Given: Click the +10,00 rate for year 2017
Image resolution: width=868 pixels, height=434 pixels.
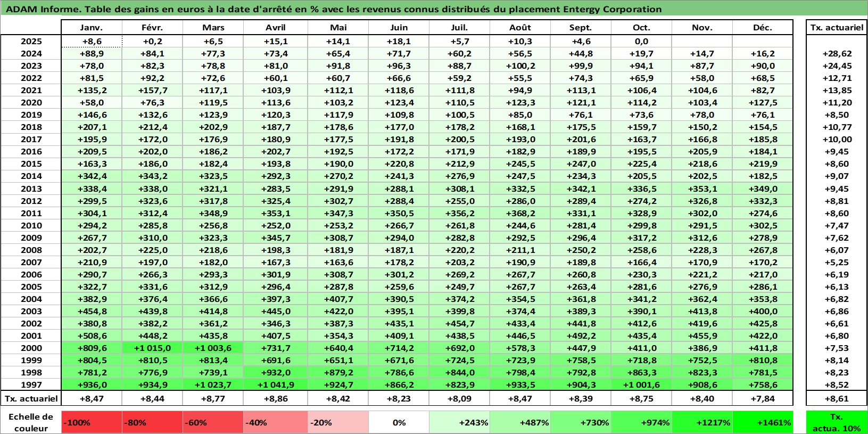Looking at the screenshot, I should tap(837, 139).
